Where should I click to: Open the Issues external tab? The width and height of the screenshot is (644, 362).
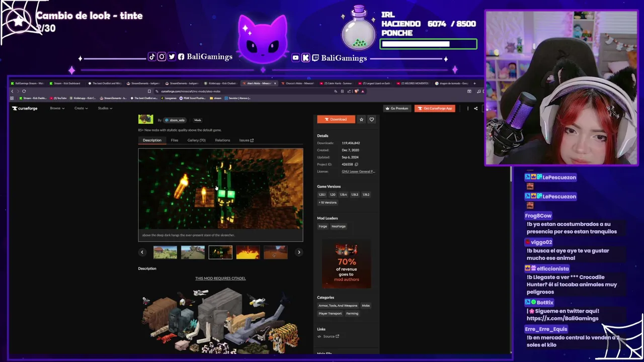click(246, 140)
